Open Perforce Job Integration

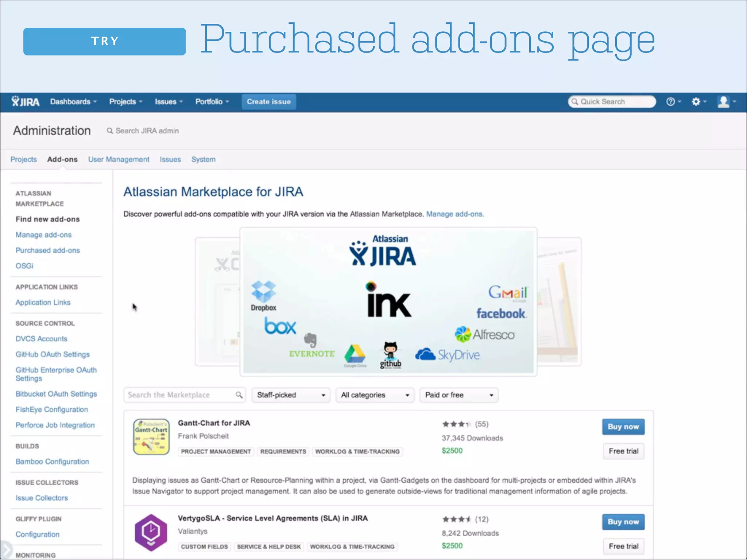pyautogui.click(x=55, y=425)
